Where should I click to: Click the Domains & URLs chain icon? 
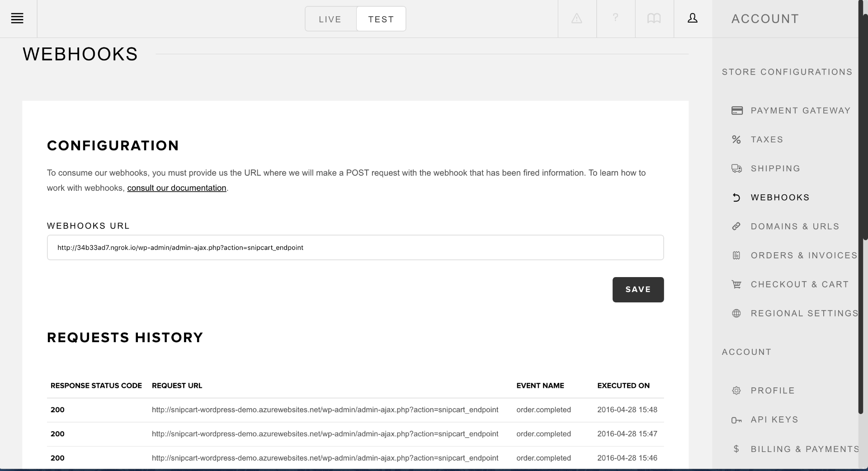tap(736, 226)
